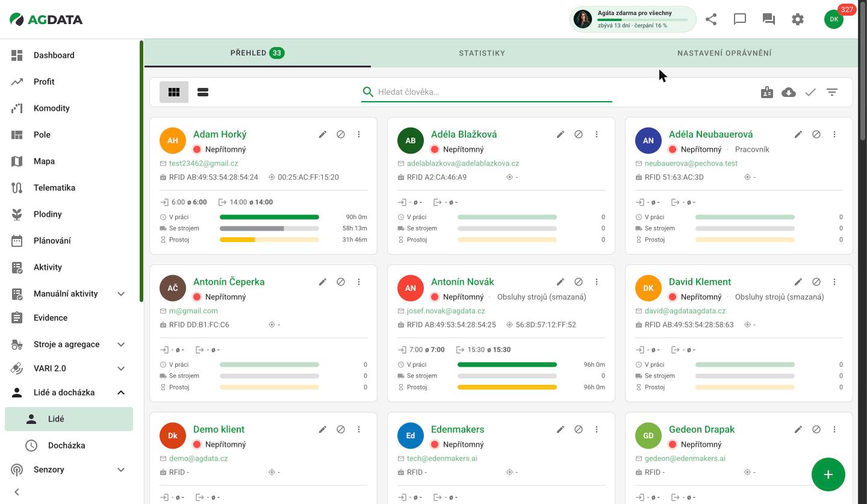Click Agáta zdarma pro všechny banner
This screenshot has width=867, height=504.
click(x=633, y=19)
